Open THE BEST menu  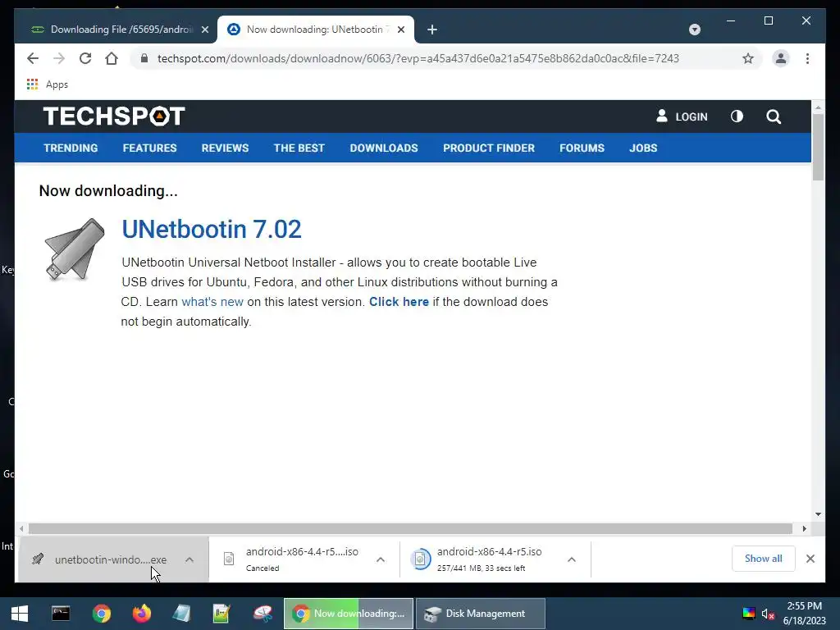coord(299,148)
